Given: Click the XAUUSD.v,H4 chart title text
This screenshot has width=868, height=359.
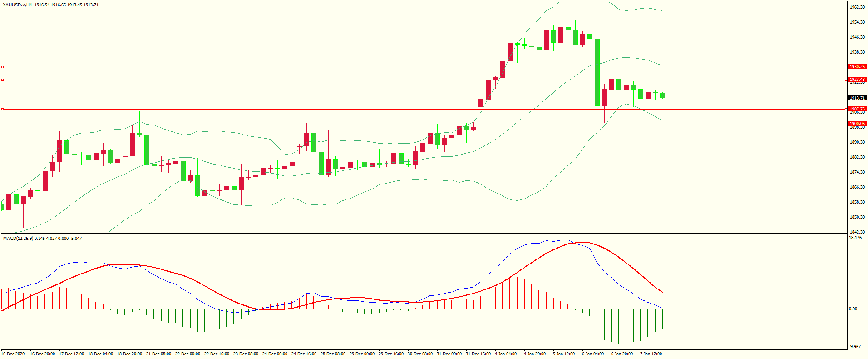Looking at the screenshot, I should [18, 5].
